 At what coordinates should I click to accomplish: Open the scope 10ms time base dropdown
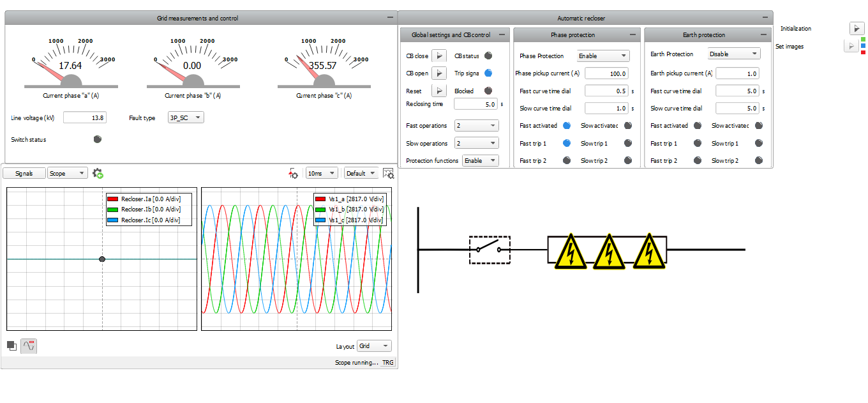pos(321,173)
